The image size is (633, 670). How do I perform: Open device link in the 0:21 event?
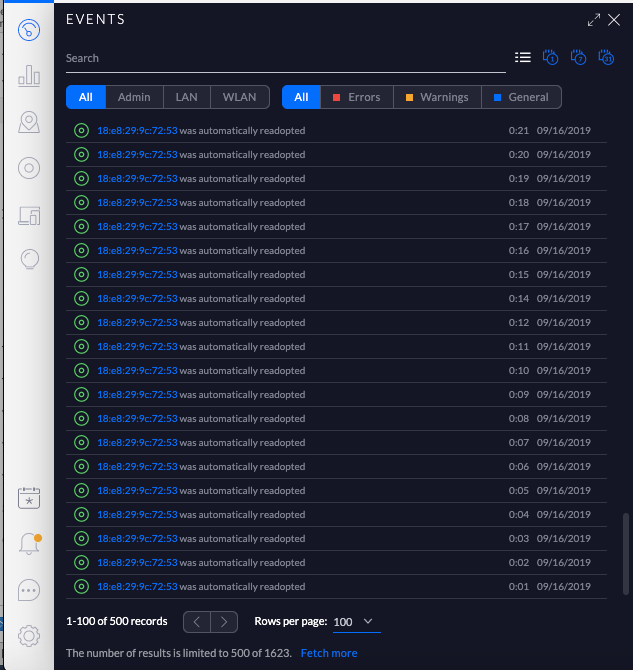137,130
